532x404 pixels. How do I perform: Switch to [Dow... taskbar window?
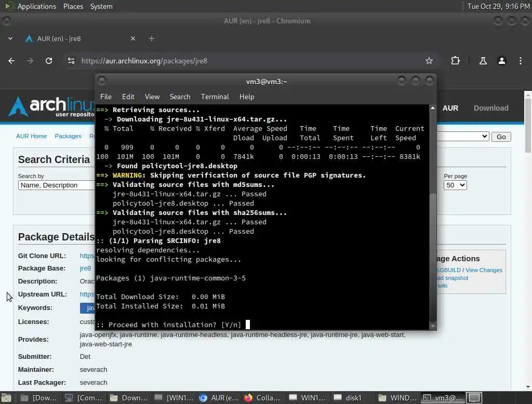coord(39,398)
